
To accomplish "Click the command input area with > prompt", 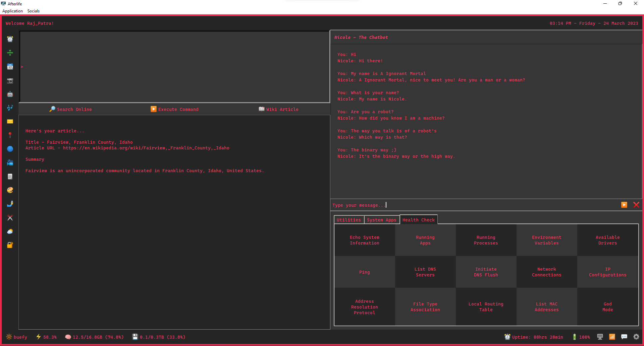I will pos(174,67).
